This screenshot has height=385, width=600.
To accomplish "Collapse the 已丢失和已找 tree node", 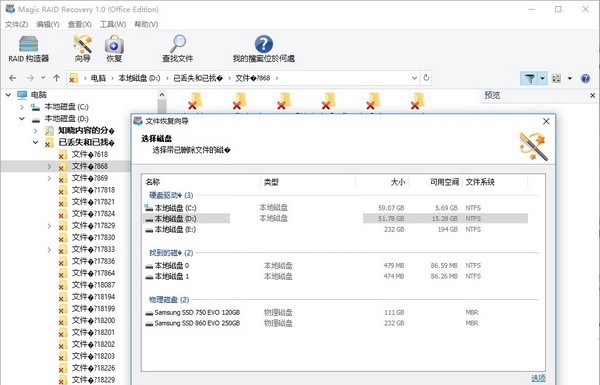I will pyautogui.click(x=36, y=142).
